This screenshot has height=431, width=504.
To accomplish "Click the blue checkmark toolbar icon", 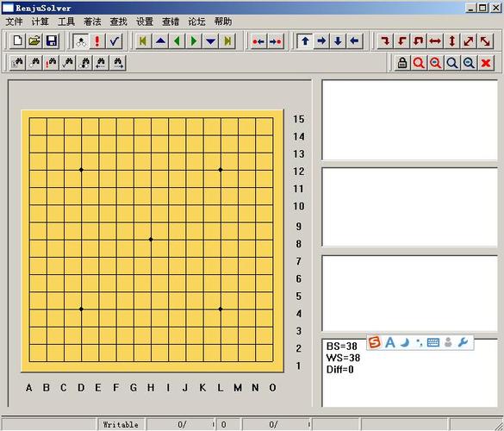I will (114, 41).
